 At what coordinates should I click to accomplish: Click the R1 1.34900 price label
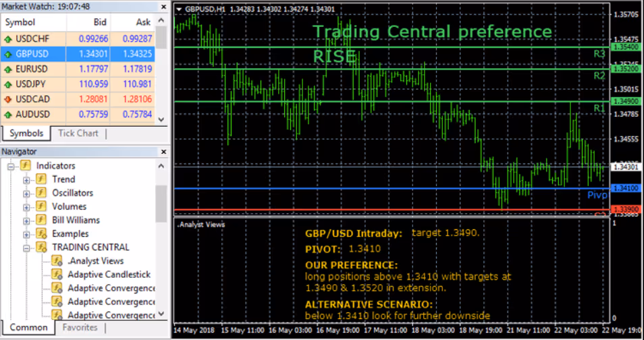[x=626, y=101]
